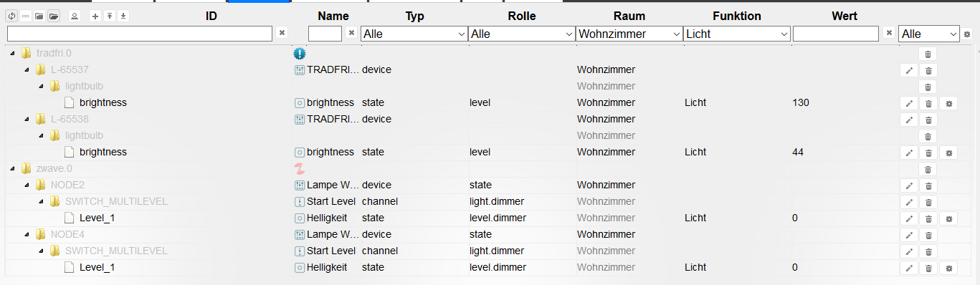Viewport: 980px width, 285px height.
Task: Click the Wert filter input field
Action: coord(836,34)
